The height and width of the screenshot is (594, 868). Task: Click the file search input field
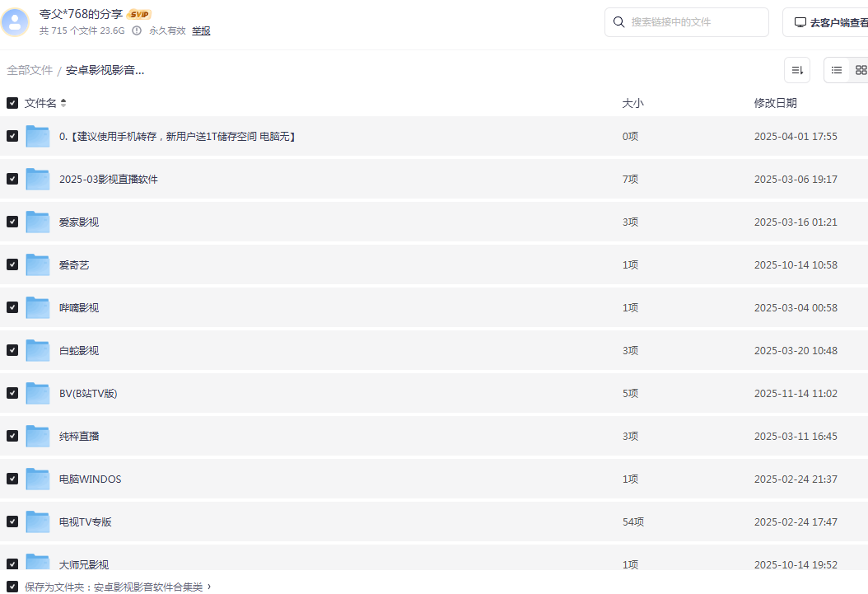point(692,22)
